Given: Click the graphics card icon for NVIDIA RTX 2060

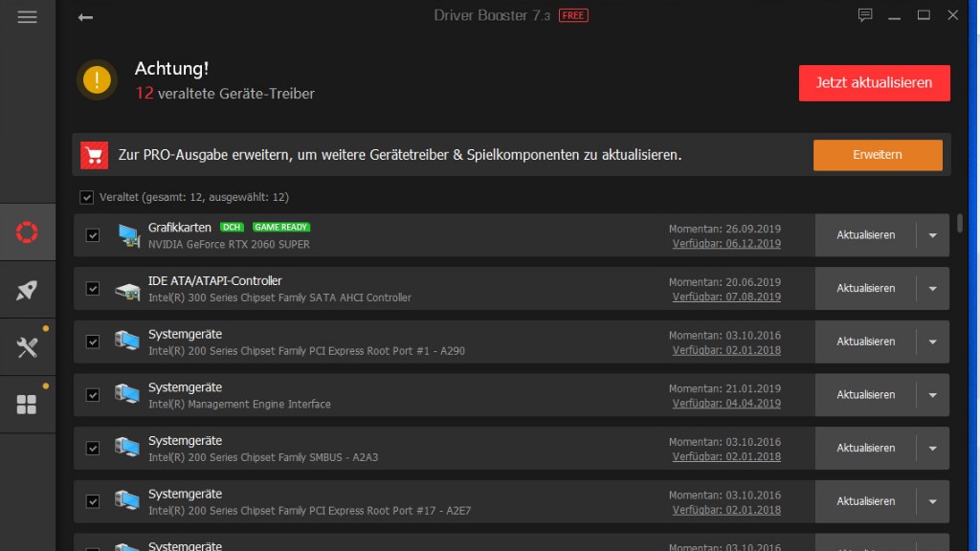Looking at the screenshot, I should pos(128,234).
